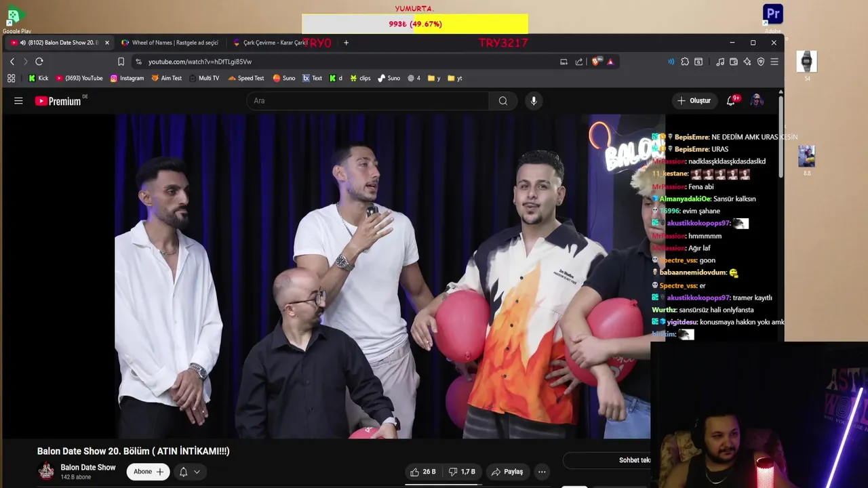Screen dimensions: 868x488
Task: Open a new browser tab
Action: [346, 43]
